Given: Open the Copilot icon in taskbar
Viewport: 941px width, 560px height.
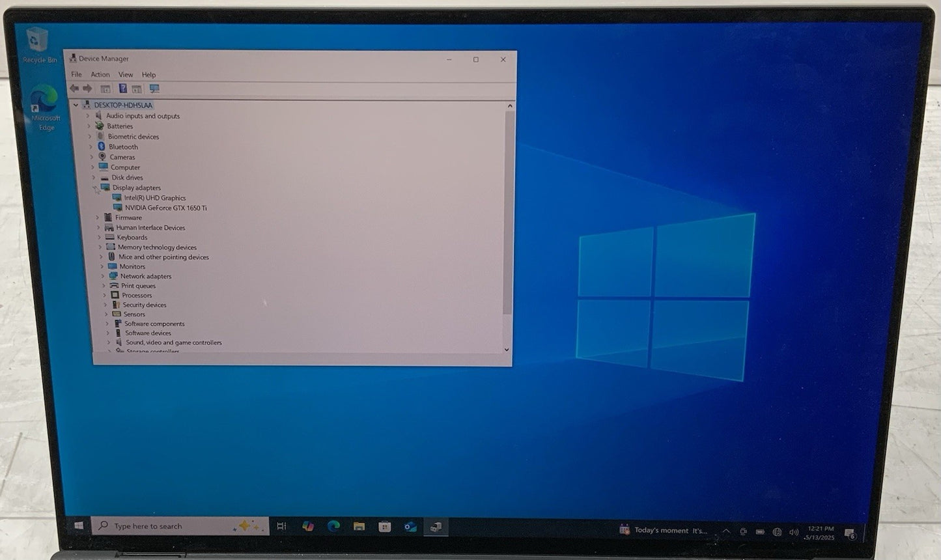Looking at the screenshot, I should (307, 526).
